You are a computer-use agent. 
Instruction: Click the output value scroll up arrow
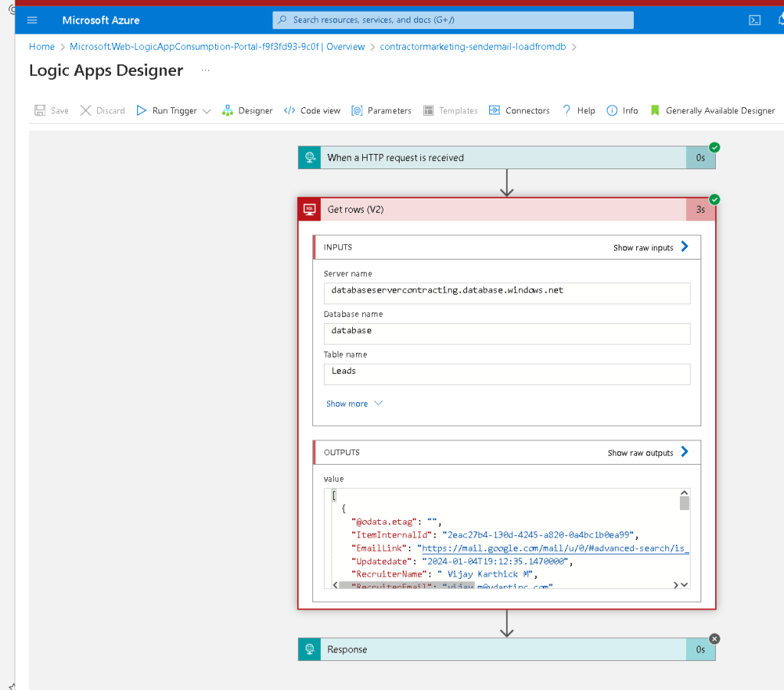pyautogui.click(x=684, y=493)
